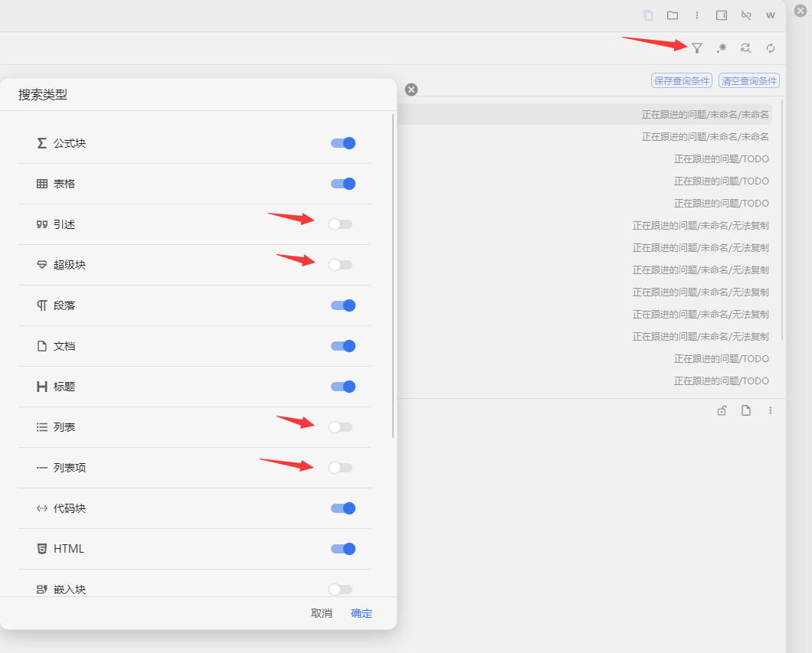Viewport: 812px width, 653px height.
Task: Click the 搜索类型 dialog title
Action: [43, 95]
